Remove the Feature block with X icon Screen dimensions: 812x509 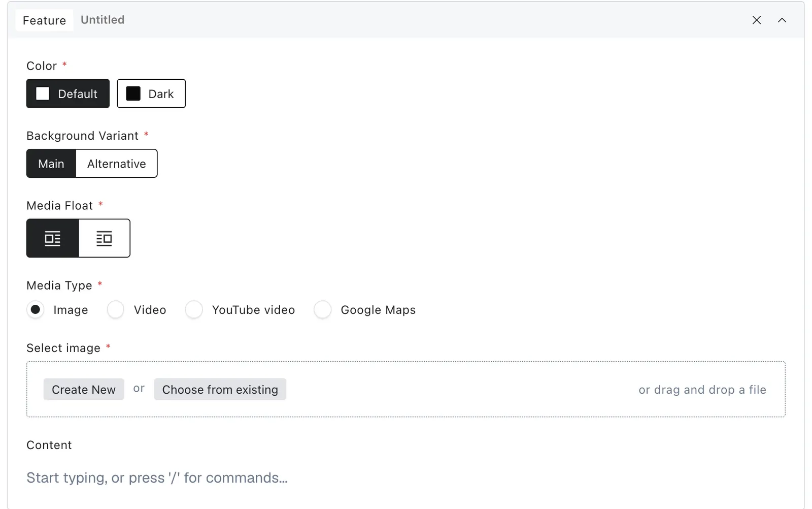(x=756, y=20)
